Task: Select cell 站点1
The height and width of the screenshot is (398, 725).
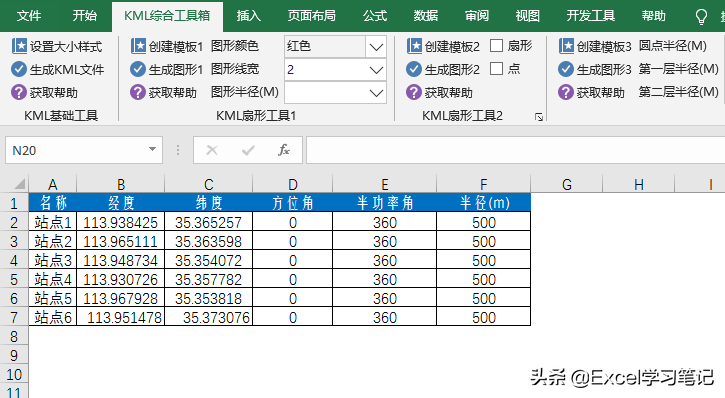Action: 53,222
